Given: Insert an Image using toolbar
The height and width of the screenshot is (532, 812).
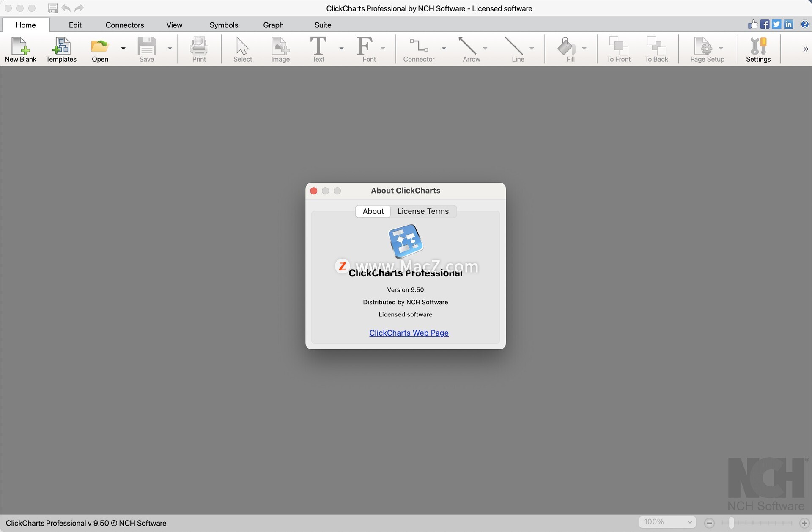Looking at the screenshot, I should pyautogui.click(x=280, y=49).
